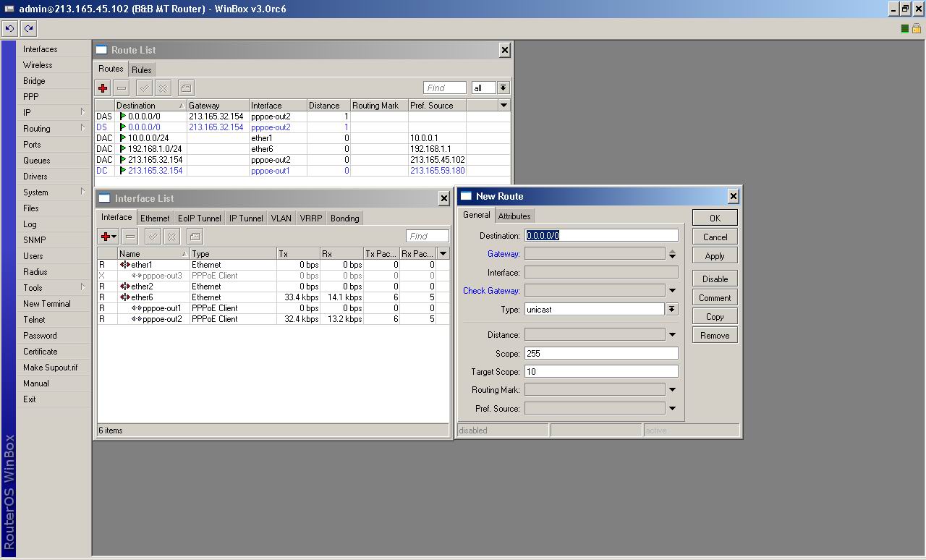Image resolution: width=926 pixels, height=560 pixels.
Task: Expand the Distance field arrow in New Route
Action: click(x=672, y=335)
